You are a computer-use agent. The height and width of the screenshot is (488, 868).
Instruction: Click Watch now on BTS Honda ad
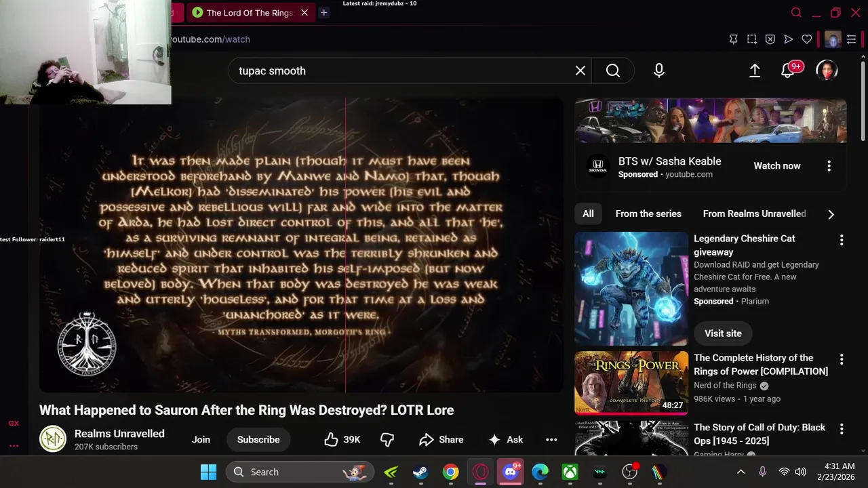click(x=777, y=165)
